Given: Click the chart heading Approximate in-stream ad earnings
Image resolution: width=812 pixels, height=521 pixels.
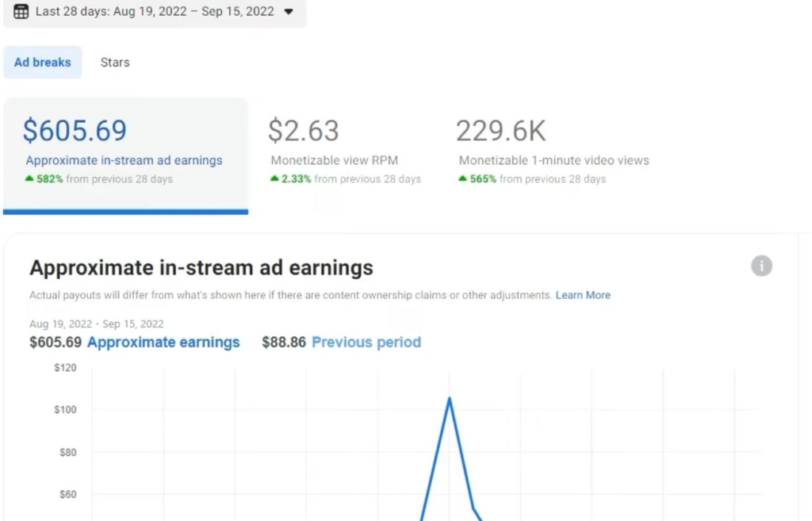Looking at the screenshot, I should 201,268.
